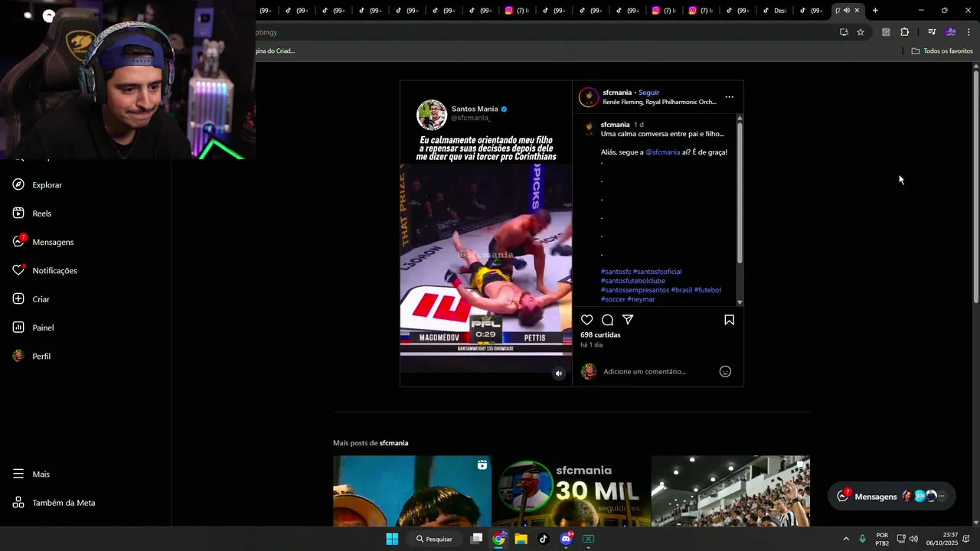
Task: Click install app icon in address bar
Action: (x=844, y=32)
